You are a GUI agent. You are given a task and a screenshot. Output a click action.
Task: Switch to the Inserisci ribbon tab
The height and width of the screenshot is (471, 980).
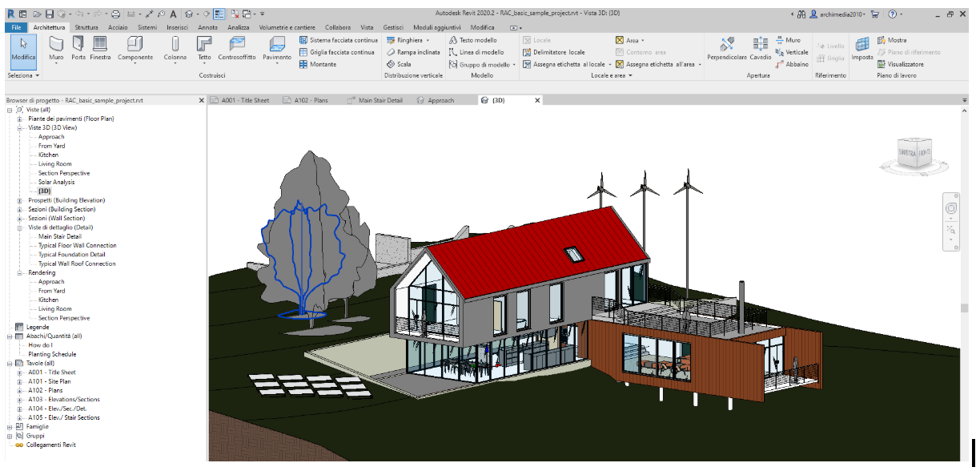(177, 27)
